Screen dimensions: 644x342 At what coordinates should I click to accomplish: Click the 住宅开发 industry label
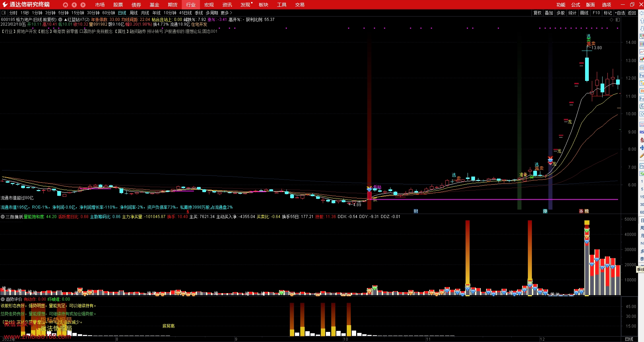click(199, 24)
